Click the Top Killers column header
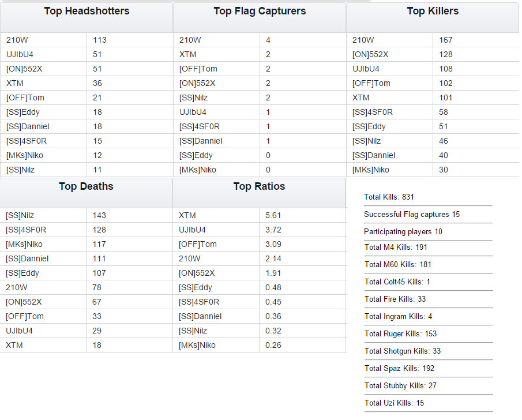This screenshot has height=420, width=522. point(433,18)
